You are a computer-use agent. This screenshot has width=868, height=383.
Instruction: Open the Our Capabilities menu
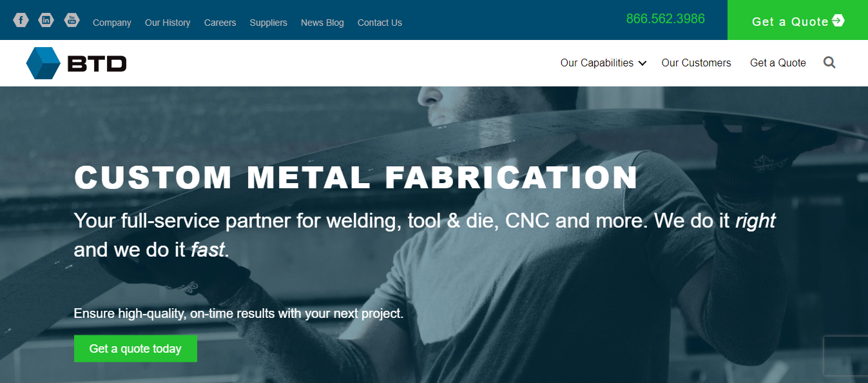pos(597,63)
